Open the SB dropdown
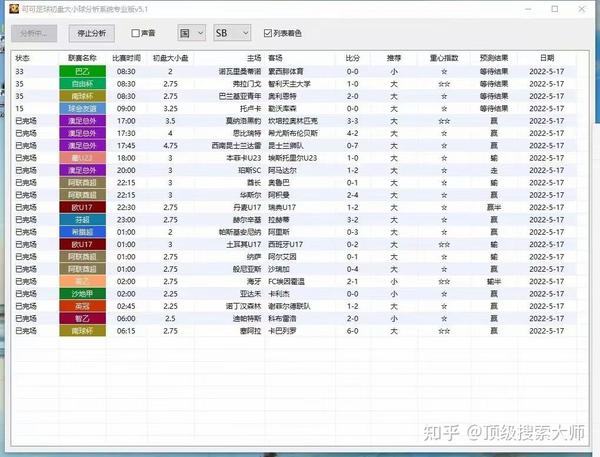This screenshot has height=457, width=600. point(232,33)
